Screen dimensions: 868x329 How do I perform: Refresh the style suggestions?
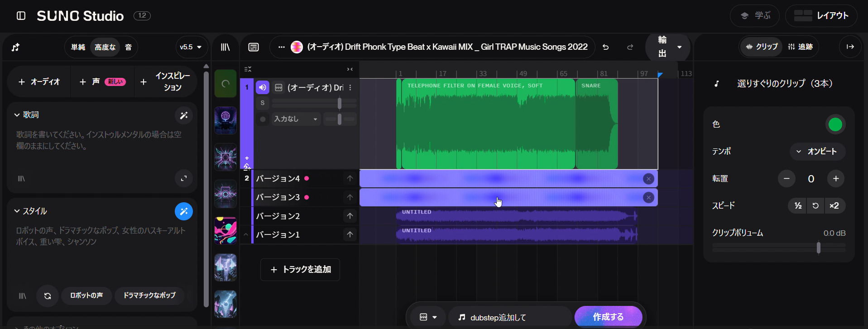pos(48,296)
